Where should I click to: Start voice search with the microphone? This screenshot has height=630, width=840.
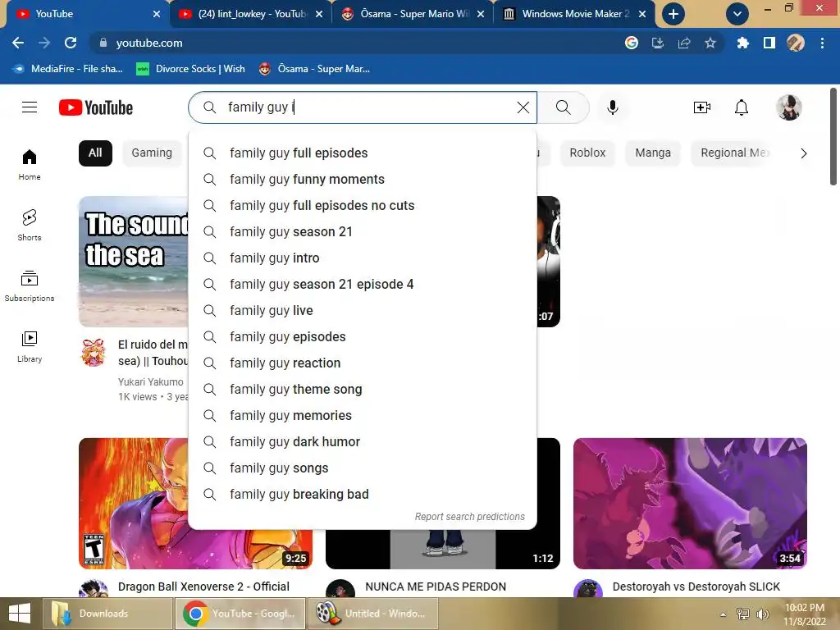point(612,107)
